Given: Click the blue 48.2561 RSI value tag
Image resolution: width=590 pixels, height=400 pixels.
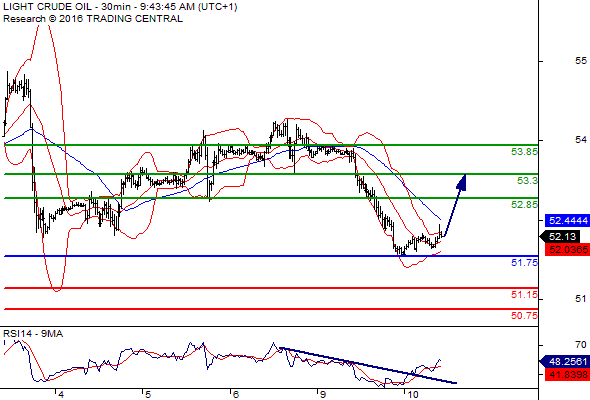Looking at the screenshot, I should tap(564, 362).
